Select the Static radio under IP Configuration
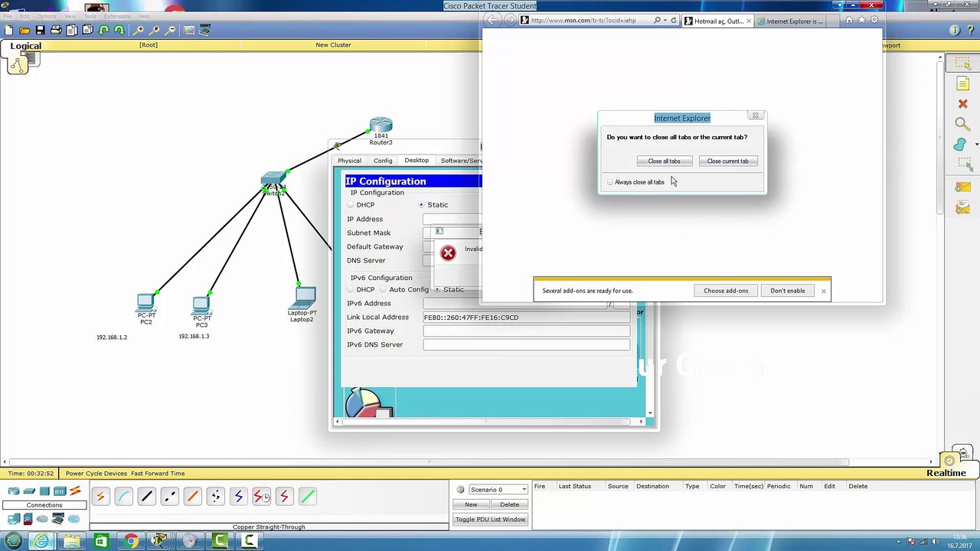This screenshot has height=551, width=980. click(x=421, y=205)
